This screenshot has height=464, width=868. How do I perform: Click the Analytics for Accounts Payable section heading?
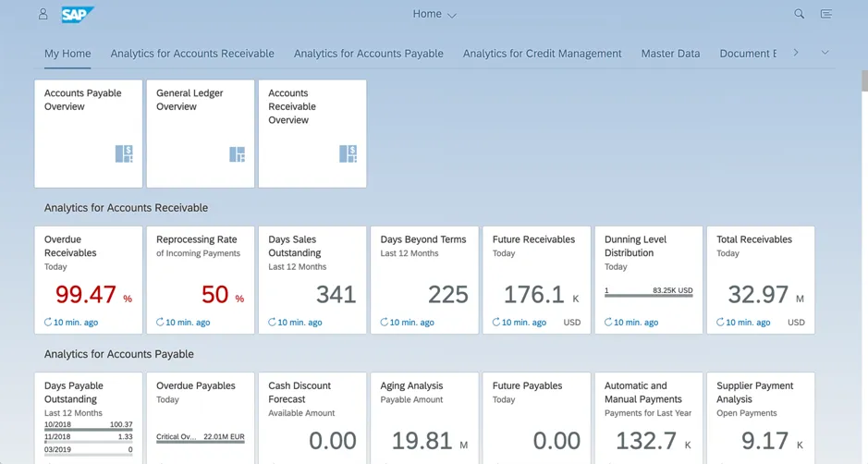[119, 354]
